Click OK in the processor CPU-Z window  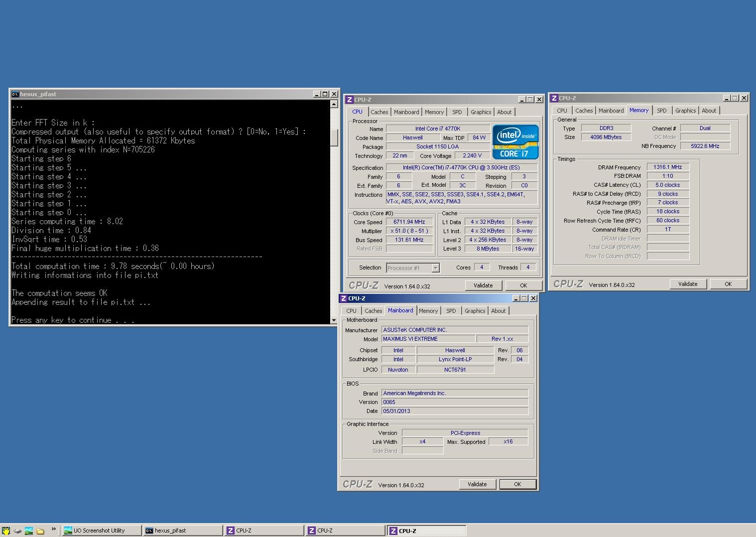click(x=523, y=285)
